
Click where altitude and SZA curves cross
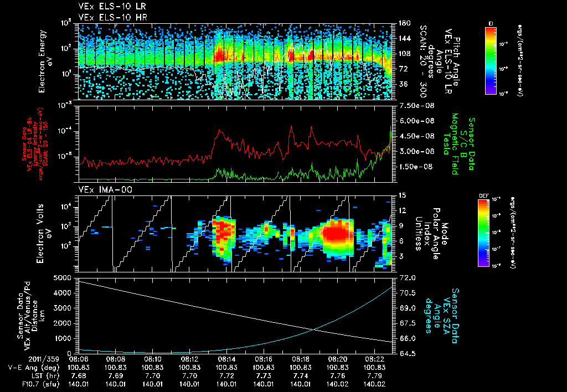click(x=314, y=329)
